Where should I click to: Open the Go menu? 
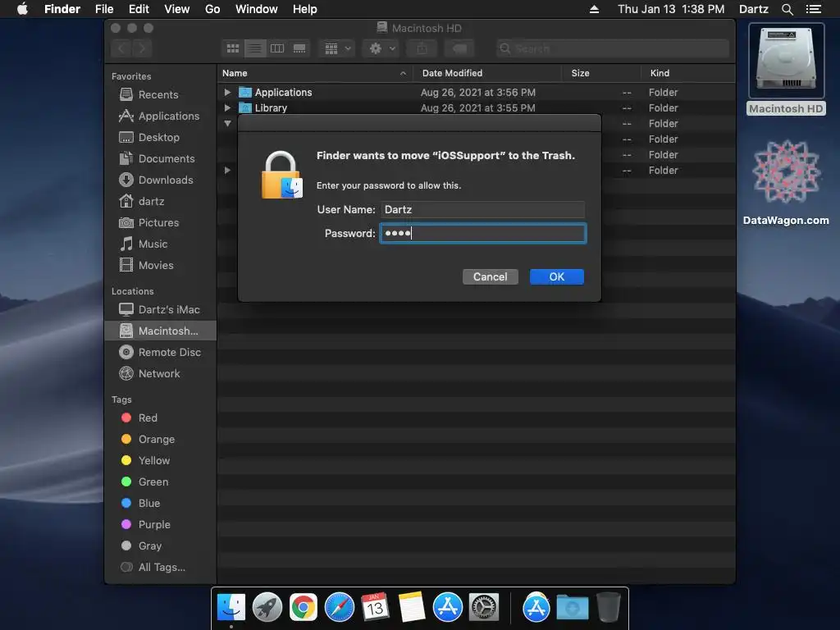(212, 9)
